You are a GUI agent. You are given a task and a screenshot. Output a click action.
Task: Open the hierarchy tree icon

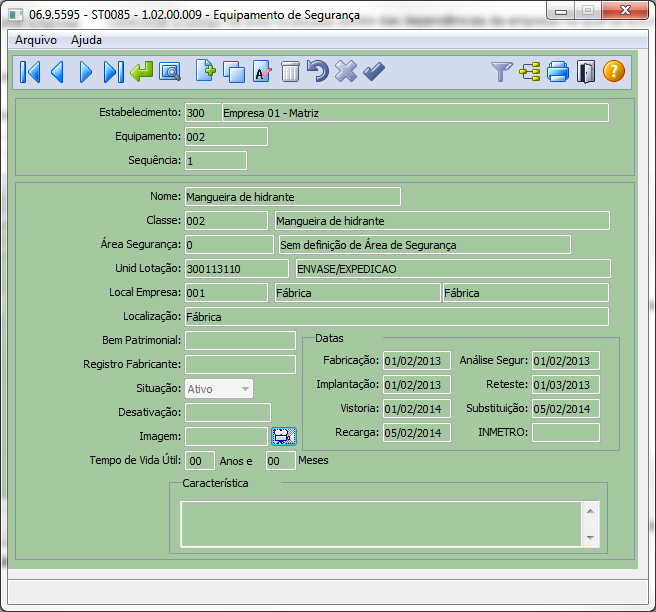[x=530, y=72]
